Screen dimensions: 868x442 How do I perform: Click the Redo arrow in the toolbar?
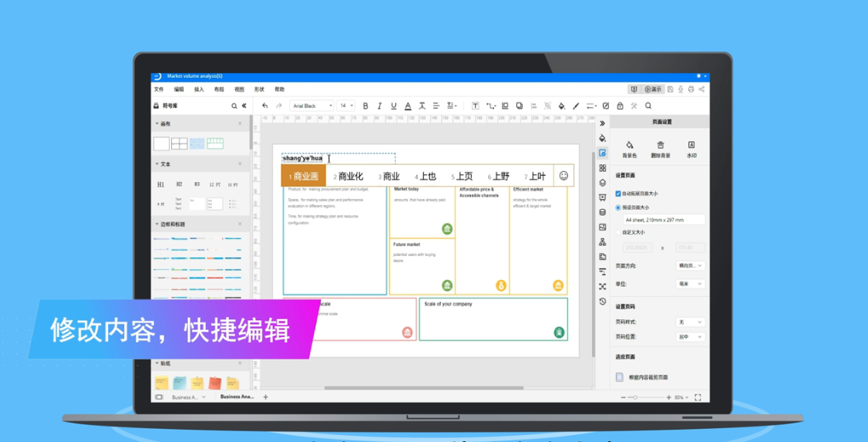(x=279, y=106)
